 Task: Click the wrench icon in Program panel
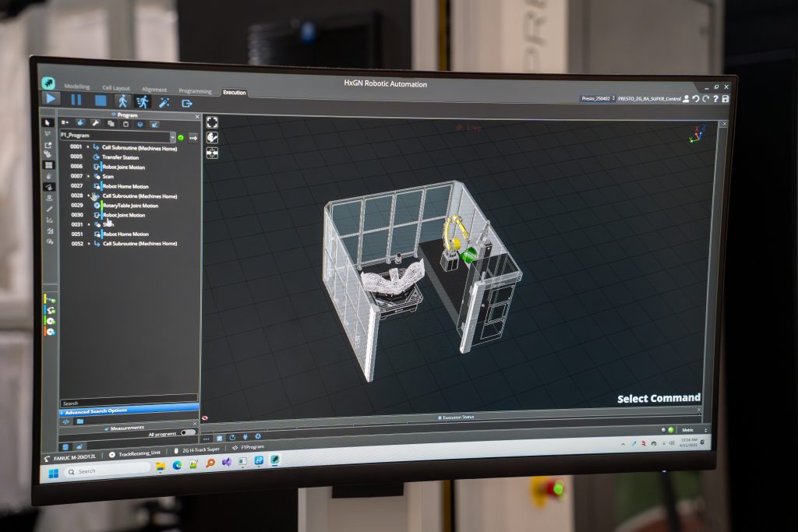coord(96,123)
